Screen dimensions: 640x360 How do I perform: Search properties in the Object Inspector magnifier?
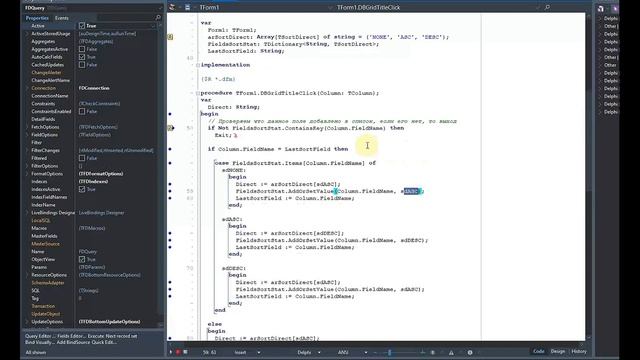pos(158,18)
